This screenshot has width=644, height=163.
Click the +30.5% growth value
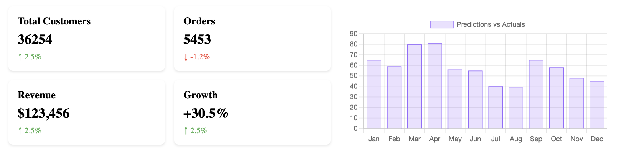pos(206,113)
